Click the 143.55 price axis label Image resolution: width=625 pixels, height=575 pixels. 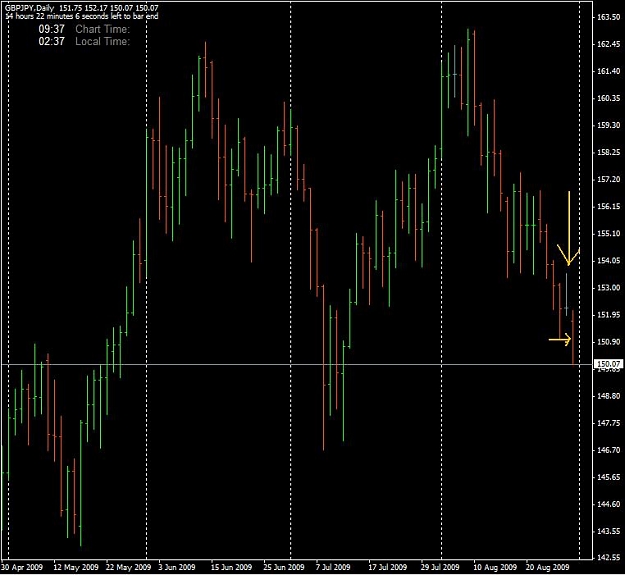pos(609,532)
